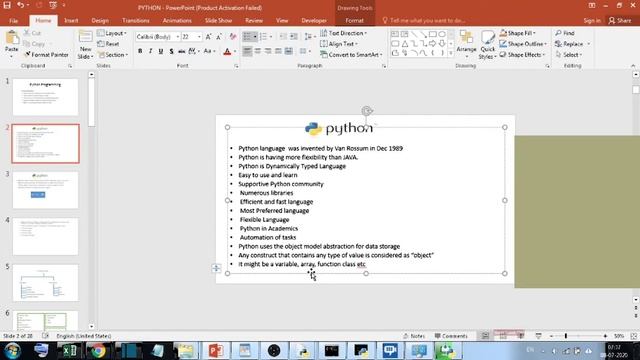Screen dimensions: 640x360
Task: Open Excel from the taskbar
Action: pos(69,351)
